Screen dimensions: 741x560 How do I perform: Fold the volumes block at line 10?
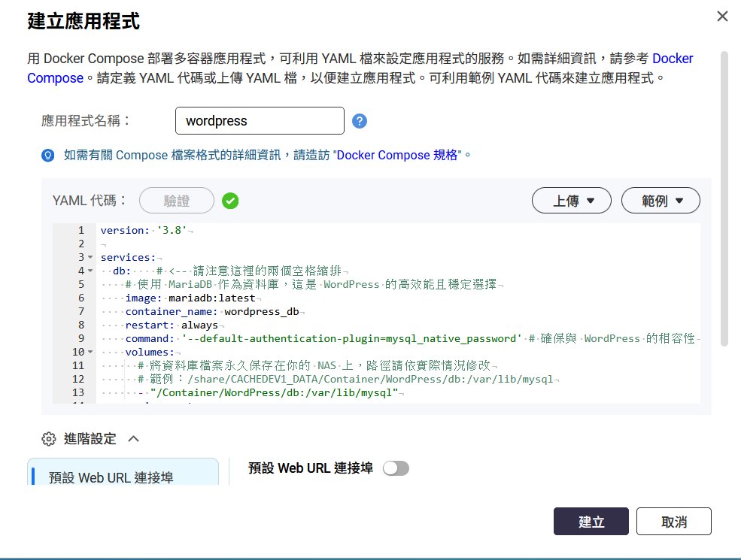[90, 353]
